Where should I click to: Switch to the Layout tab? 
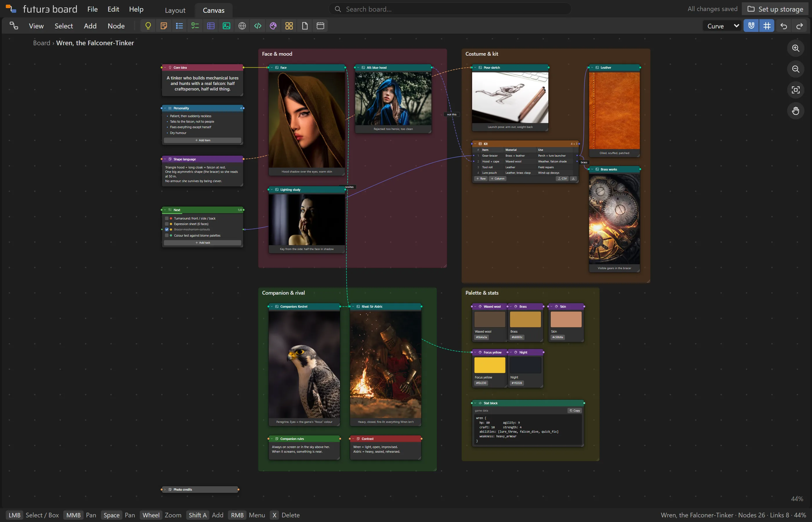coord(175,10)
